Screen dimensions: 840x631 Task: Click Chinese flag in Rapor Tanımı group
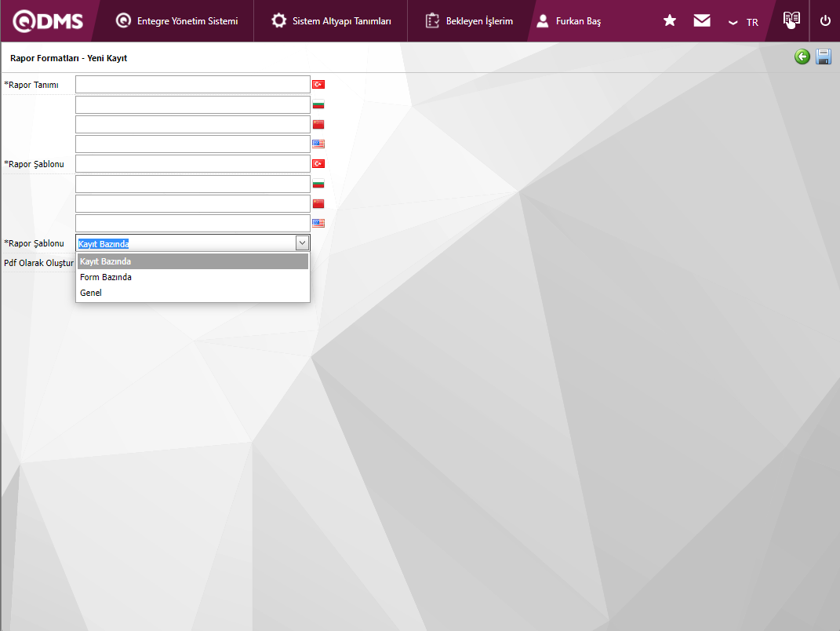click(x=318, y=124)
